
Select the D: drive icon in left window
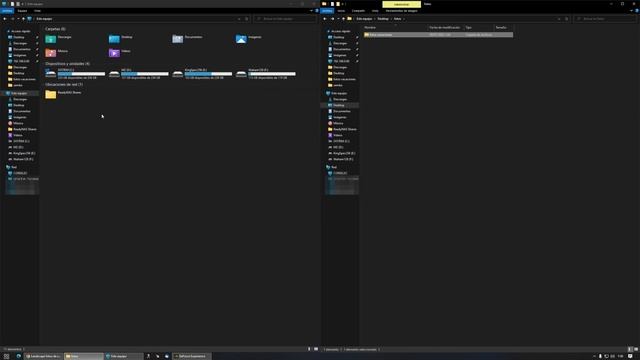(114, 74)
